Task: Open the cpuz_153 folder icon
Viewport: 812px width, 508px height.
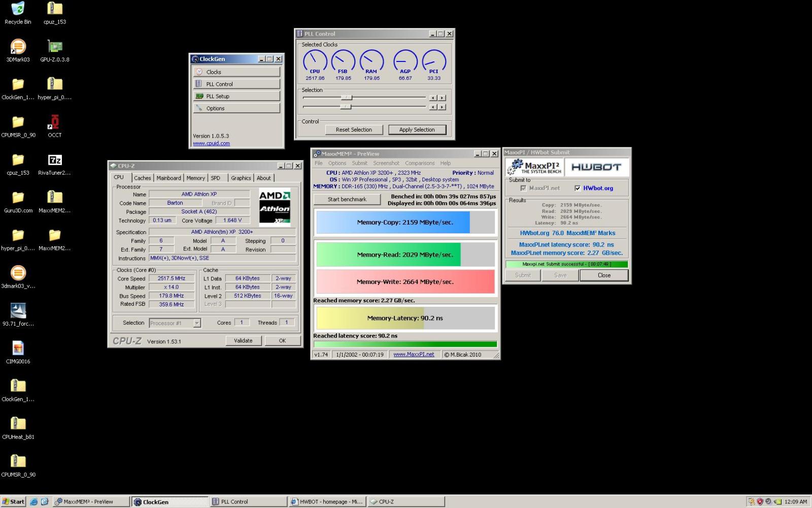Action: pyautogui.click(x=18, y=164)
